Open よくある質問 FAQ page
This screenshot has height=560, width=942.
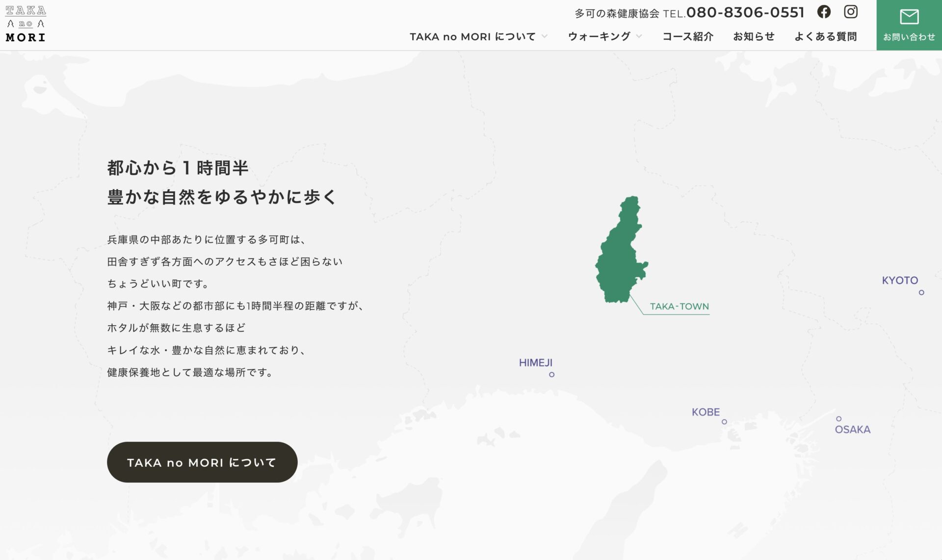[826, 36]
